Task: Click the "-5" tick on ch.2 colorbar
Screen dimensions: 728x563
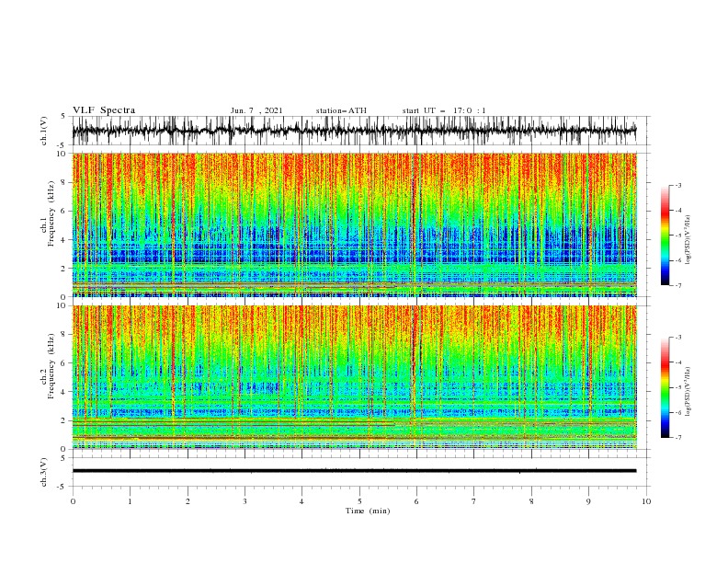Action: tap(677, 387)
